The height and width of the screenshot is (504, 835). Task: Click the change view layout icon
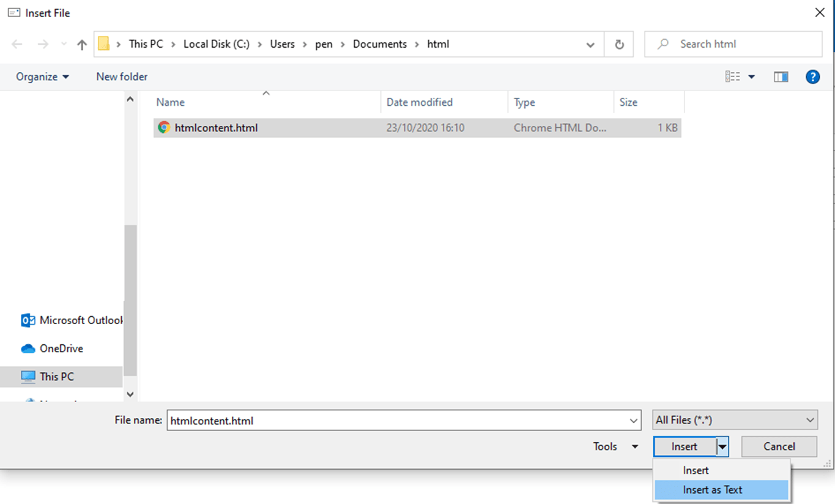click(733, 76)
